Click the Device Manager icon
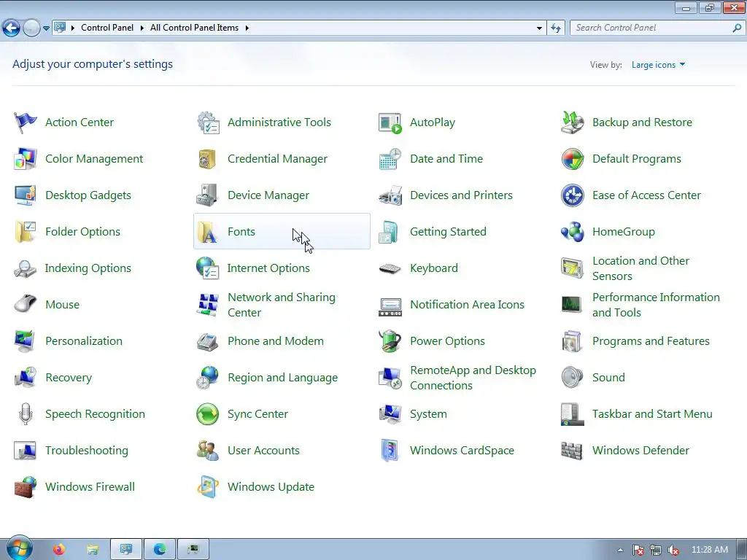Image resolution: width=747 pixels, height=560 pixels. coord(208,195)
